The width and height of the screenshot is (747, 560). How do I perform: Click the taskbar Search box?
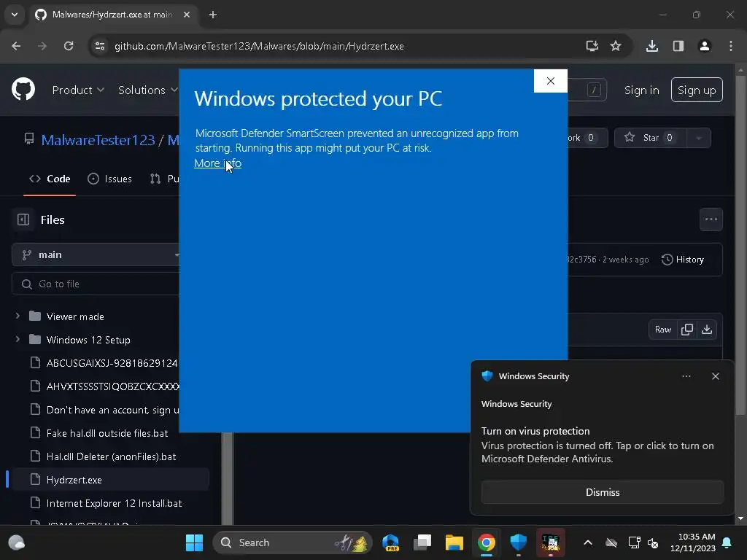[x=292, y=542]
